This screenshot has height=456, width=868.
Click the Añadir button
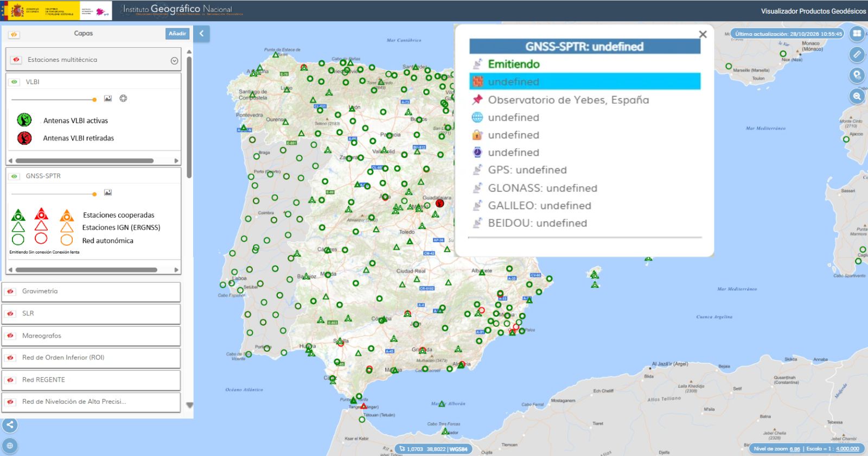click(177, 34)
